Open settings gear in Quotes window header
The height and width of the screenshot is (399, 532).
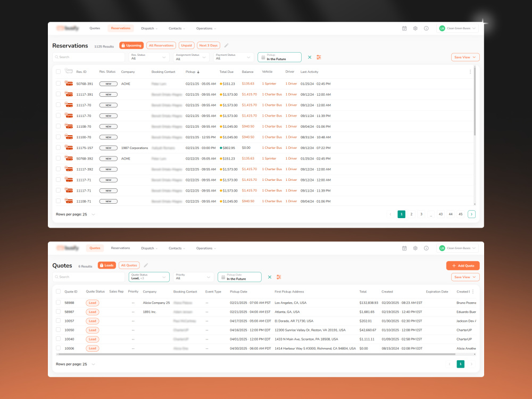point(415,248)
